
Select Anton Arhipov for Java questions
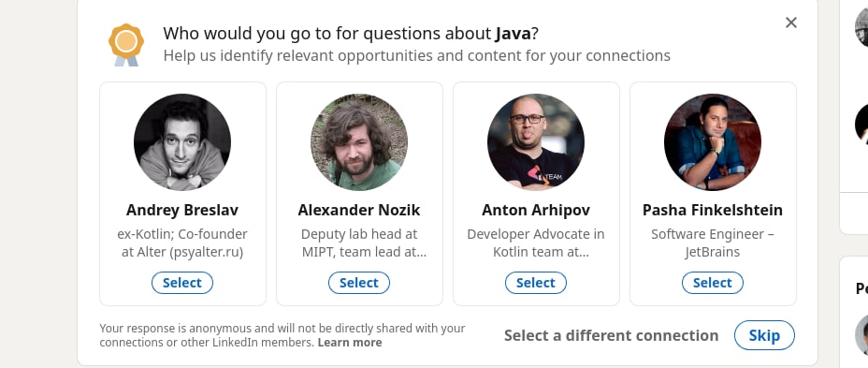535,283
